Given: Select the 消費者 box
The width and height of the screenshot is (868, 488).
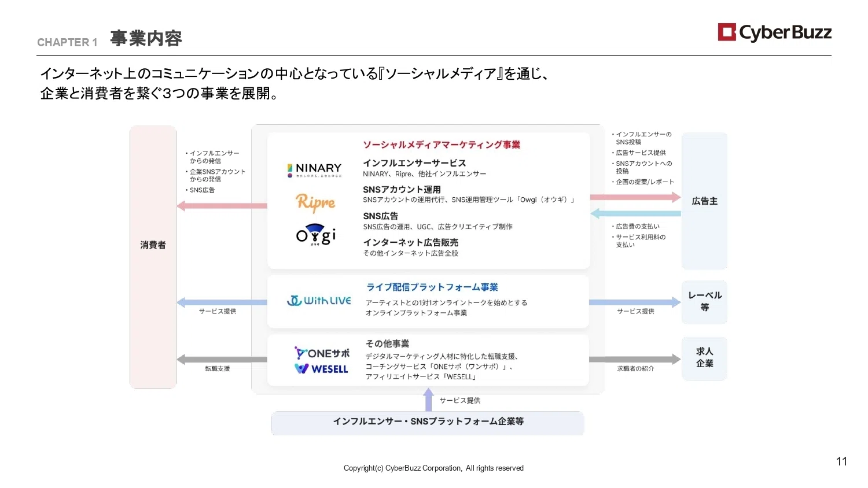Looking at the screenshot, I should pos(153,257).
